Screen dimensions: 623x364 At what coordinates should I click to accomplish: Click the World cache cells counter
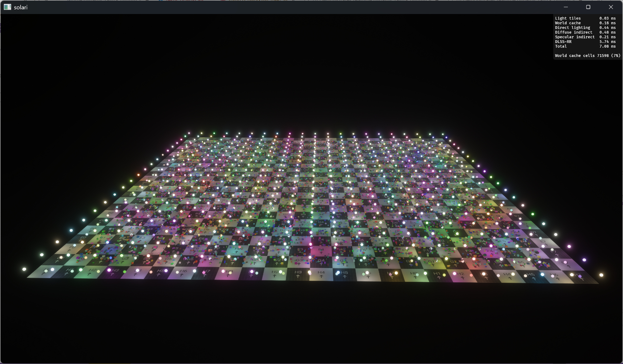click(x=587, y=56)
